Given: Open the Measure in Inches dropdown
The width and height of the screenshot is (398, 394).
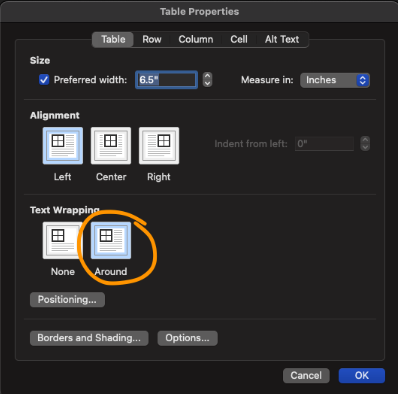Looking at the screenshot, I should (x=335, y=80).
